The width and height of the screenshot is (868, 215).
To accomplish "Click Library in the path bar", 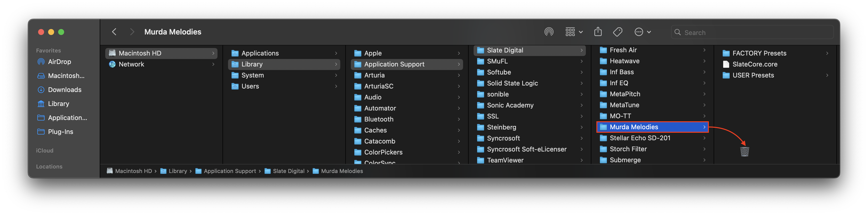I will [174, 171].
